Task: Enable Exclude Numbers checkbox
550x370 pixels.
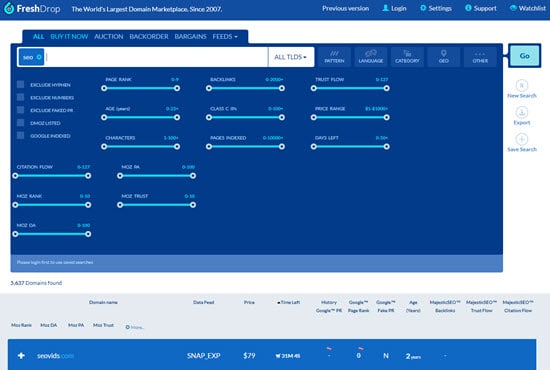Action: (x=20, y=97)
